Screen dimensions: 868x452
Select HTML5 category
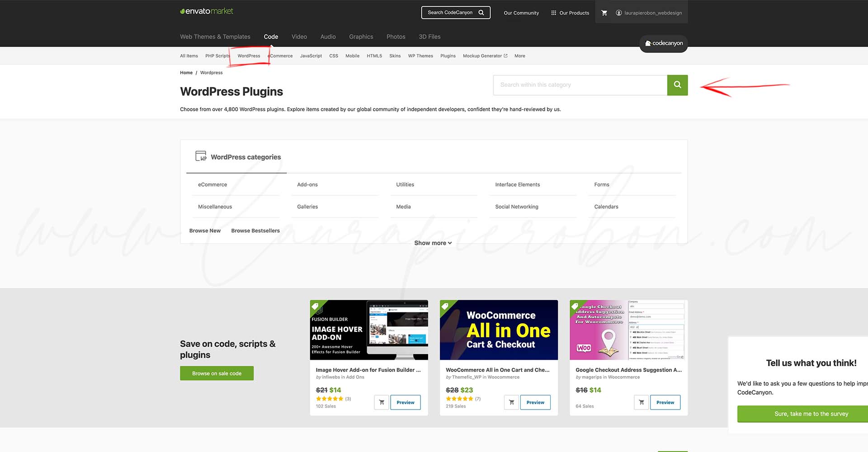pyautogui.click(x=374, y=56)
